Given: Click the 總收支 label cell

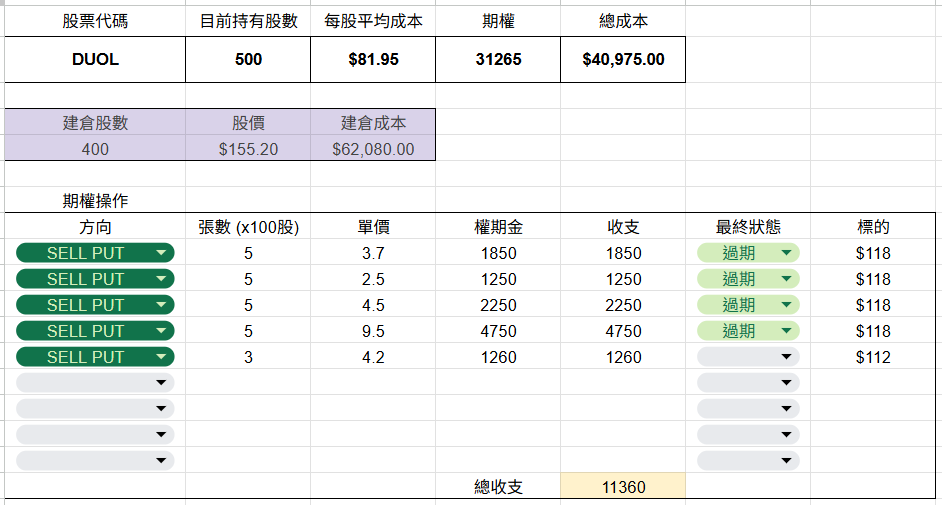Looking at the screenshot, I should pos(498,486).
